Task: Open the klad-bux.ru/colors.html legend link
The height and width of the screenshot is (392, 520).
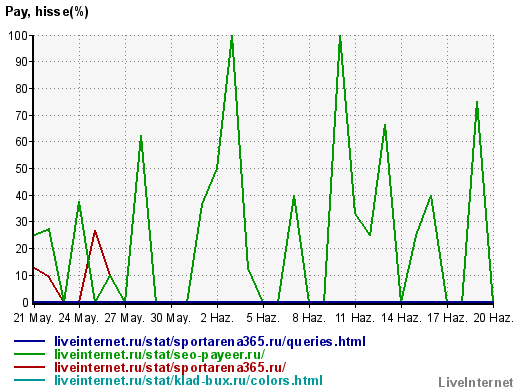Action: coord(188,380)
